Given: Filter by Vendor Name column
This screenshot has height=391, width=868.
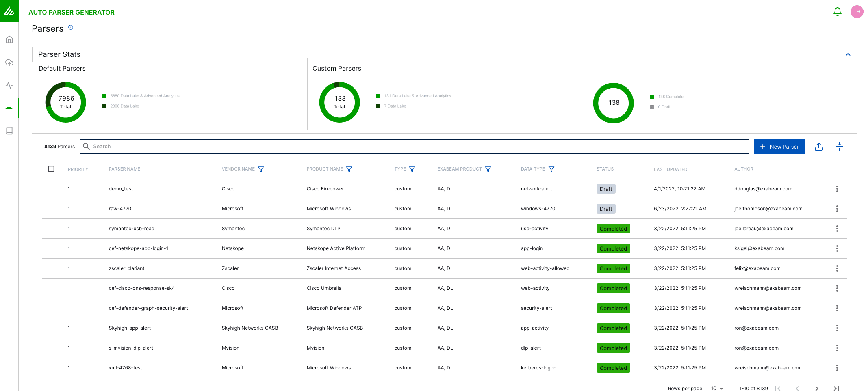Looking at the screenshot, I should (261, 169).
